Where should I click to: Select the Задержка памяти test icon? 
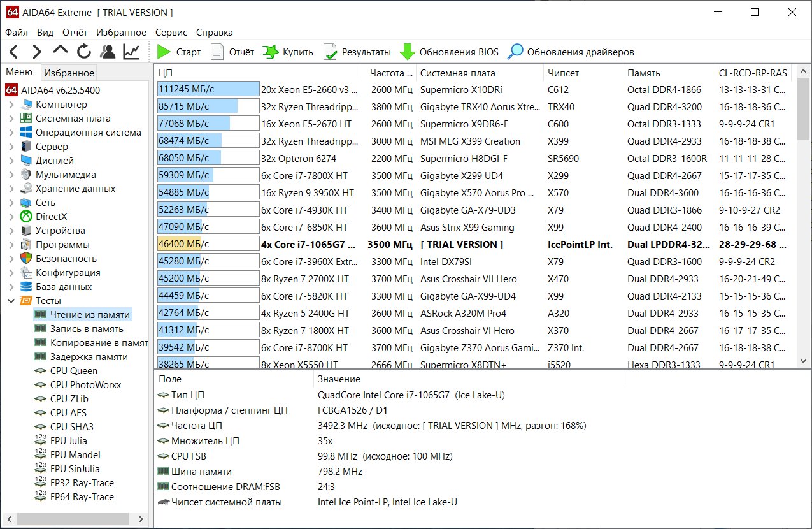41,357
